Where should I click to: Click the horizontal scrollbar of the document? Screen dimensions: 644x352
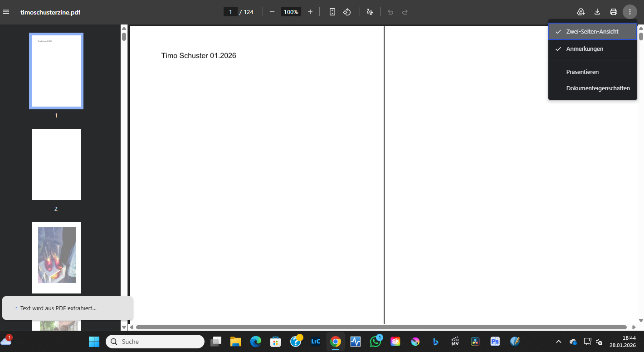(381, 327)
